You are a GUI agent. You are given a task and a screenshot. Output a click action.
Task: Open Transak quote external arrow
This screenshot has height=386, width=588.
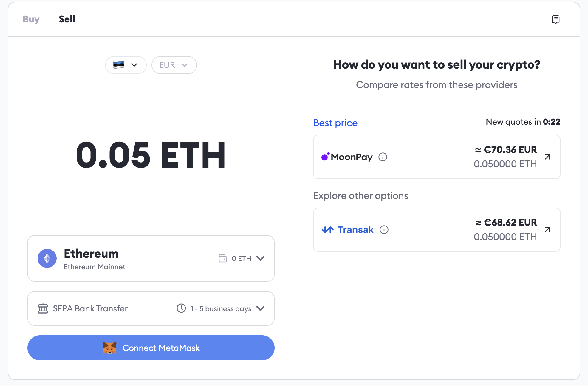[547, 230]
